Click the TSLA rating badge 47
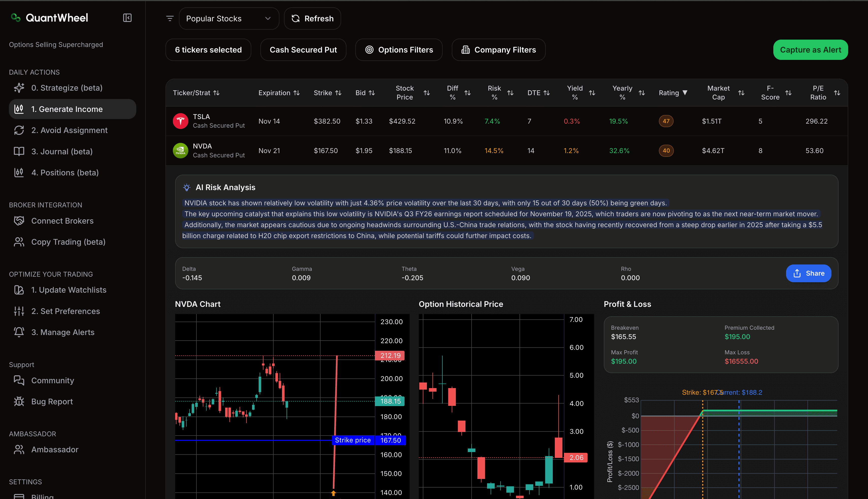Screen dimensions: 868x499 pyautogui.click(x=666, y=121)
